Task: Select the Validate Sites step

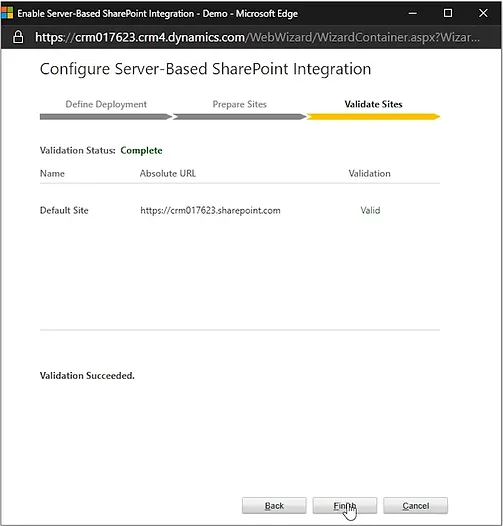Action: pyautogui.click(x=373, y=104)
